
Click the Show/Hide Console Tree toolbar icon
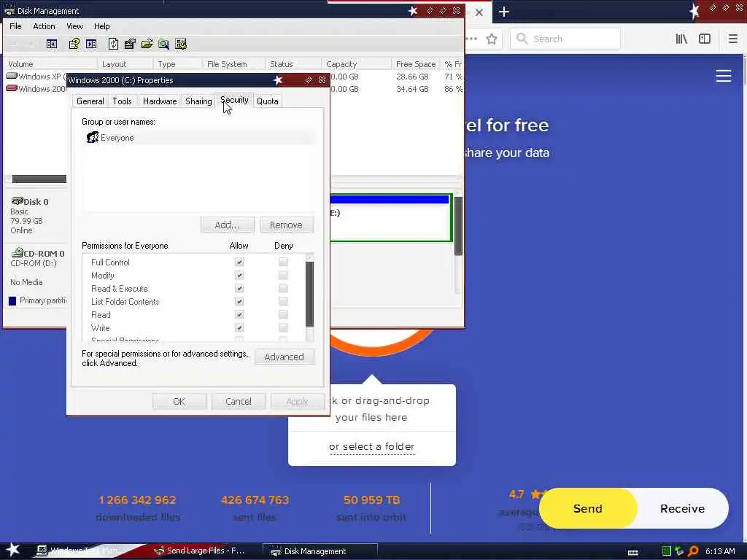[52, 44]
